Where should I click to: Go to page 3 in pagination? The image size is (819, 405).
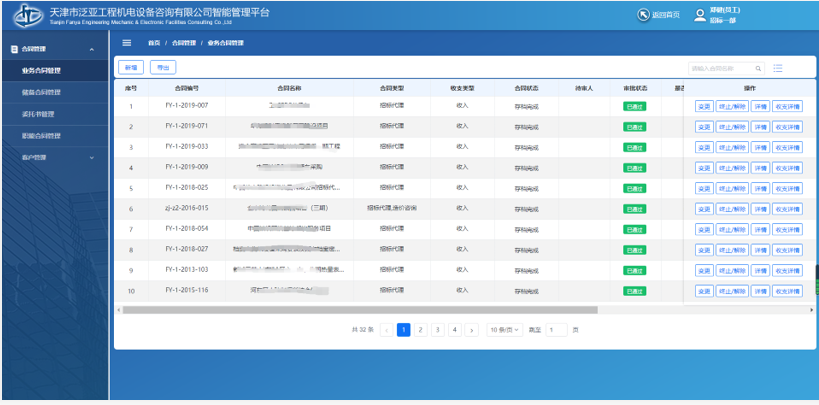click(437, 329)
